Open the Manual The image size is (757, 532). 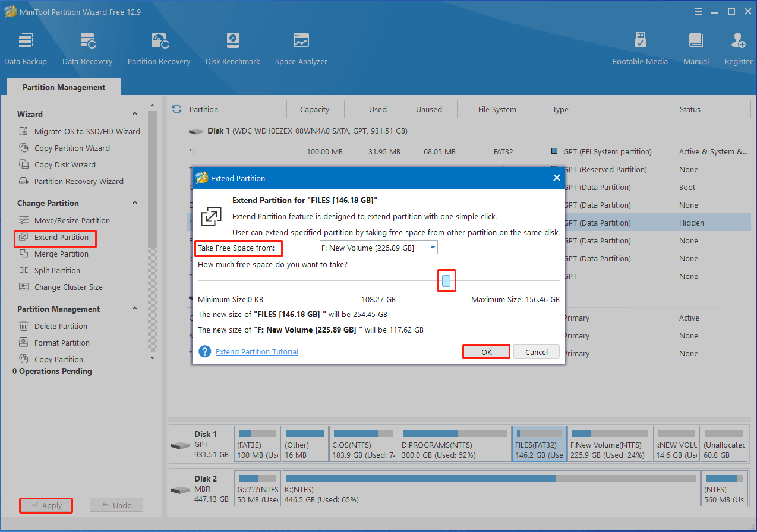696,49
